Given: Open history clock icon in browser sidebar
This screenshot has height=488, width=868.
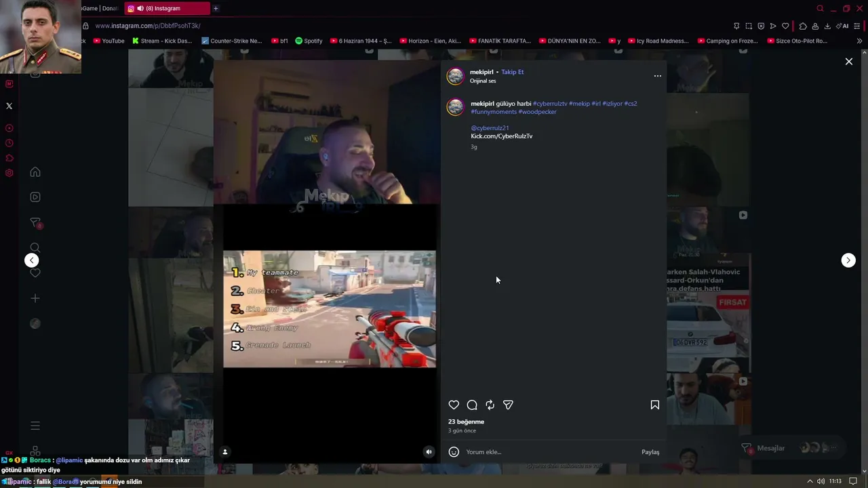Looking at the screenshot, I should point(9,143).
